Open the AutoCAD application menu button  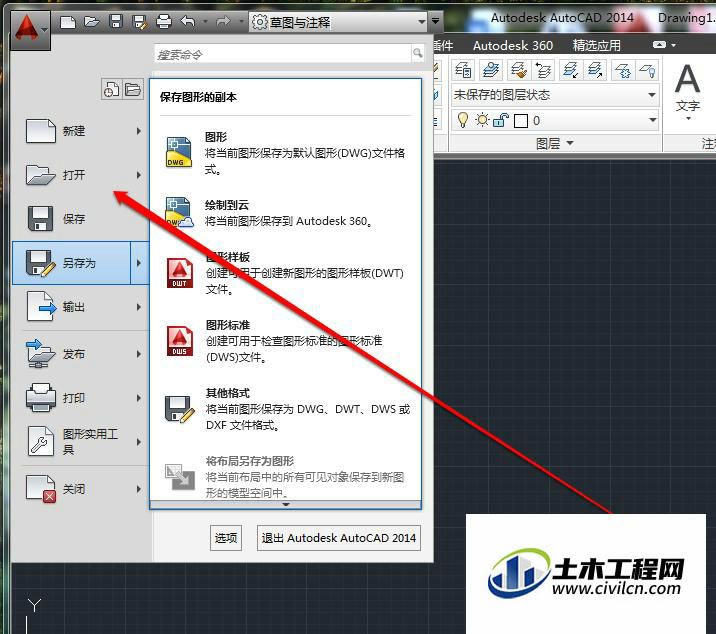[x=31, y=30]
